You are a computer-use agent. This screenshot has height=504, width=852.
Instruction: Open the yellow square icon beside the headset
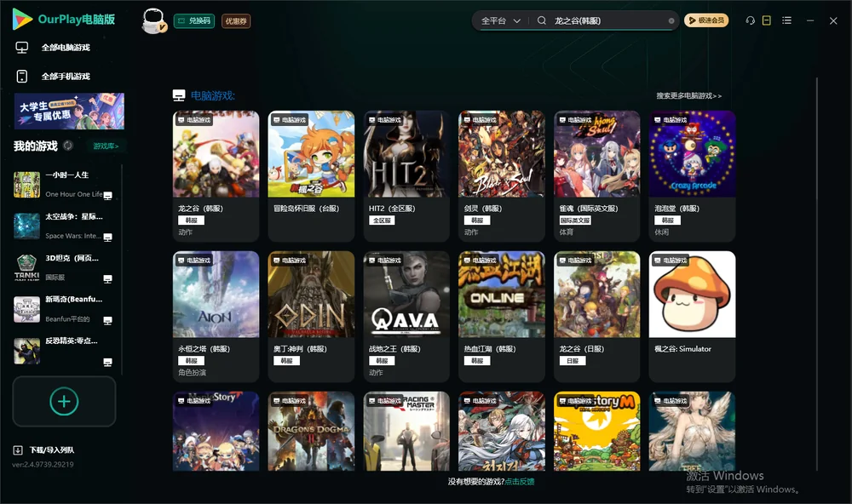tap(767, 20)
